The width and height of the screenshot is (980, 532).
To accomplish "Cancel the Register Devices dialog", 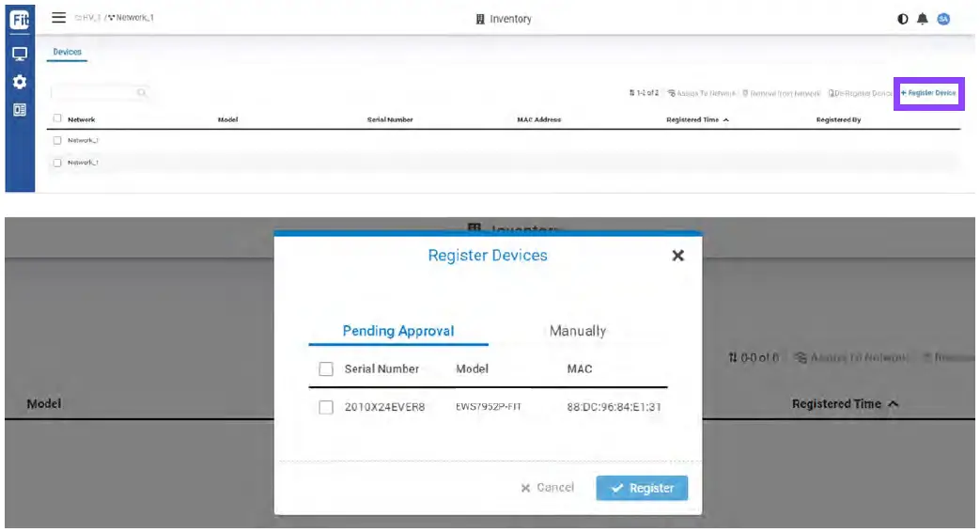I will [x=547, y=488].
